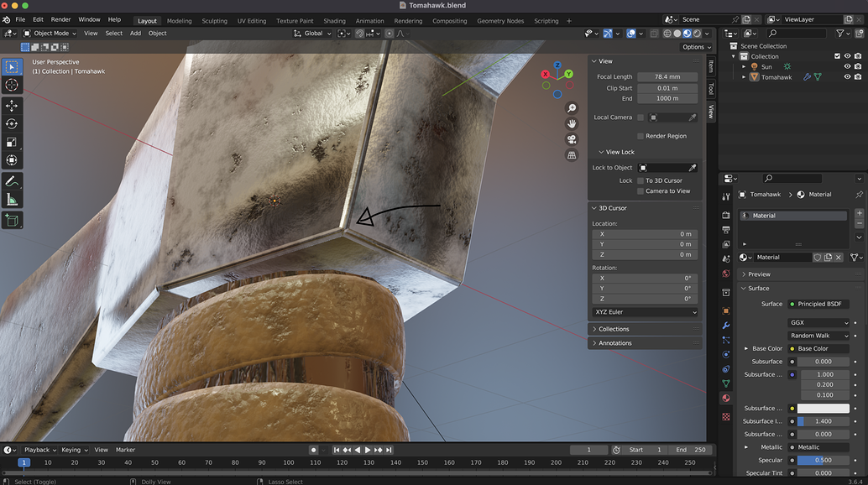Select the Transform tool
This screenshot has height=485, width=868.
(x=12, y=160)
